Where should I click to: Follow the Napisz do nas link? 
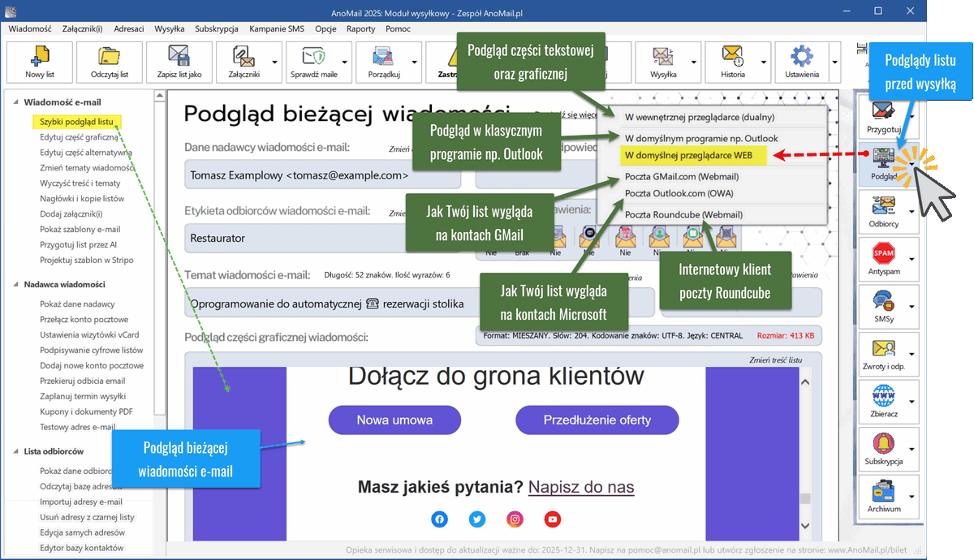pyautogui.click(x=581, y=487)
